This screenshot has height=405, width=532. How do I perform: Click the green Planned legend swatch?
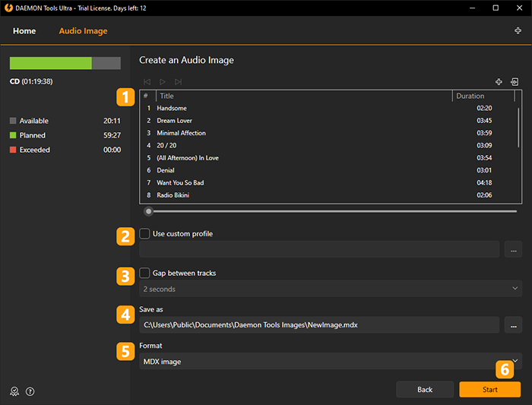pyautogui.click(x=13, y=135)
